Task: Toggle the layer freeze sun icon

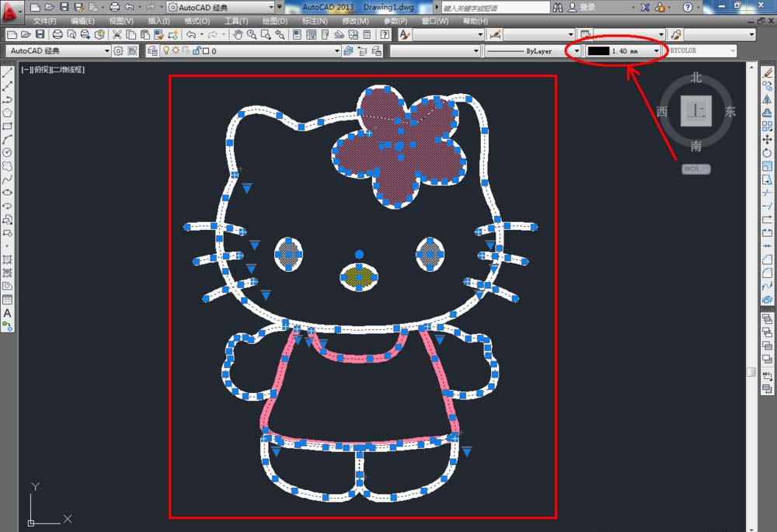Action: (176, 50)
